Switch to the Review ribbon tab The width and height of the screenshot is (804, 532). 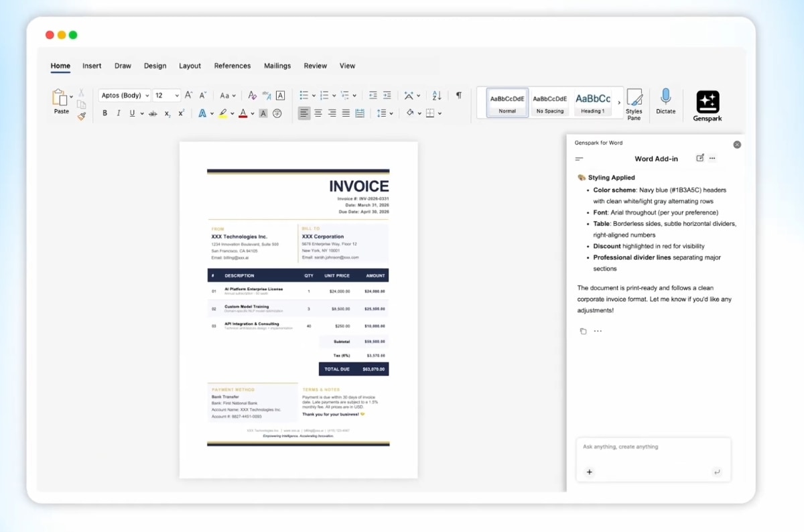click(x=315, y=66)
